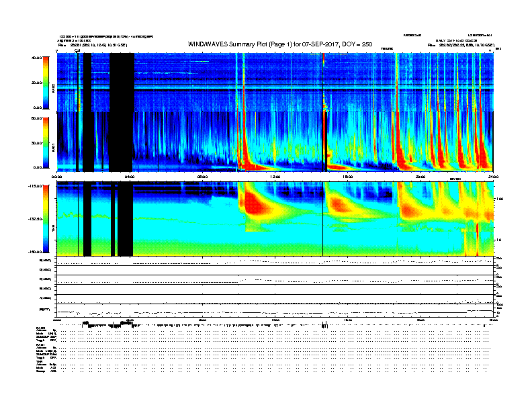Click the -132.50 value on TNR scale
Screen dimensions: 532x411
point(36,219)
